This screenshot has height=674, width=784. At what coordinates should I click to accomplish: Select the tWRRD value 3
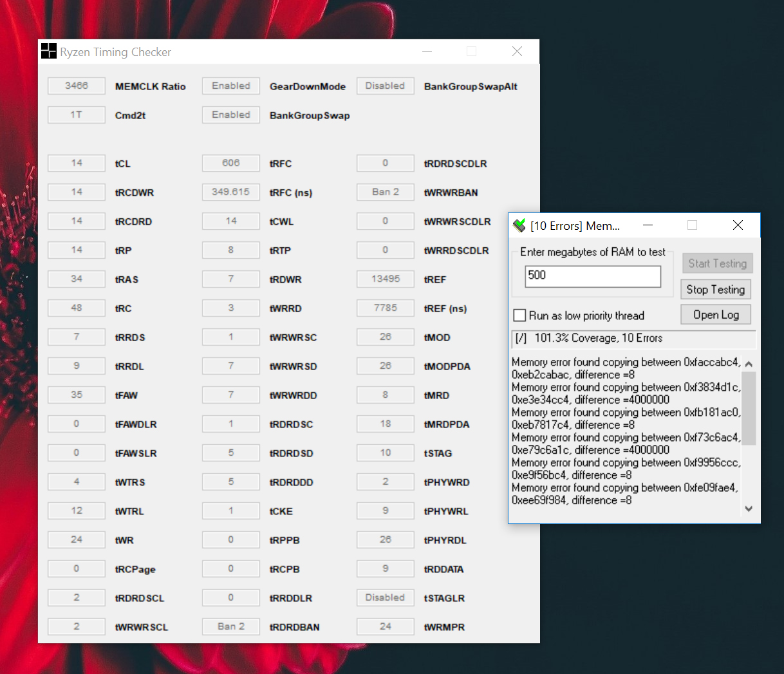pos(231,308)
